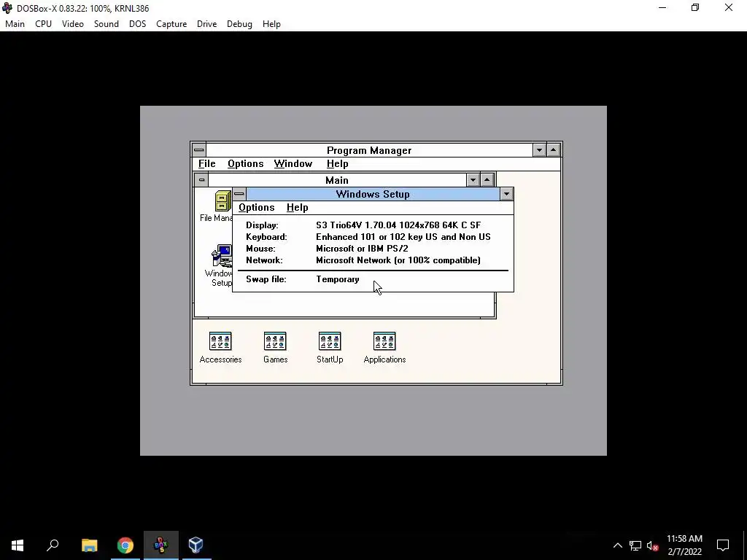Click Mouse value Microsoft or IBM PS/2
Screen dimensions: 747x560
tap(362, 249)
